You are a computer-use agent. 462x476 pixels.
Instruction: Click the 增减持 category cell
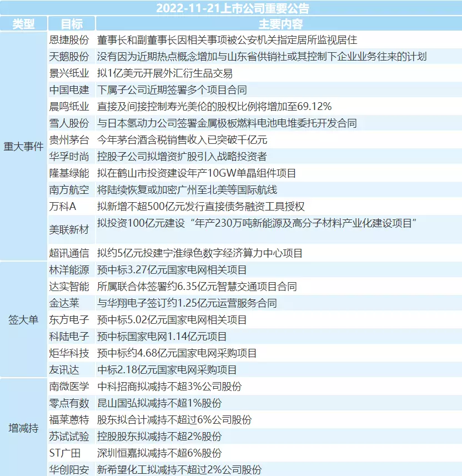point(23,428)
